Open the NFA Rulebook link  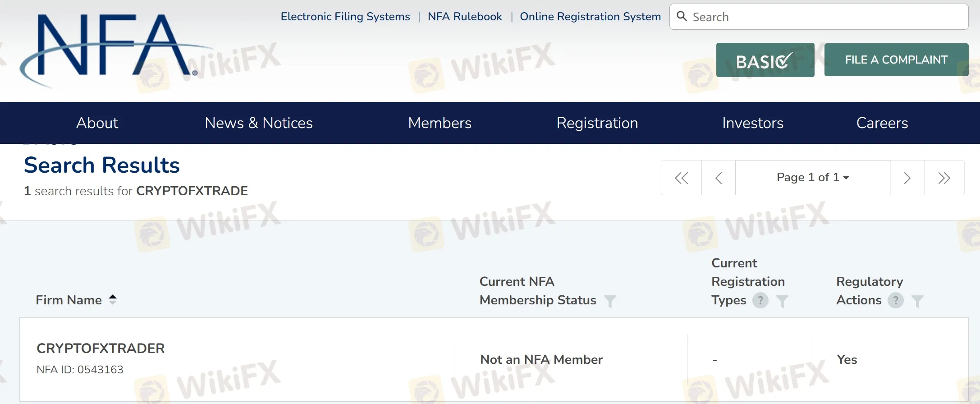[x=464, y=17]
